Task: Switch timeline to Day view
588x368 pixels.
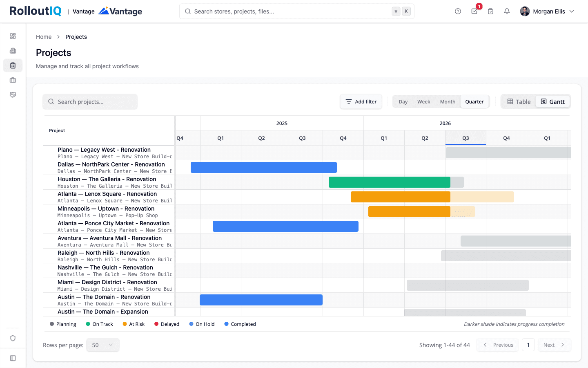Action: pos(403,102)
